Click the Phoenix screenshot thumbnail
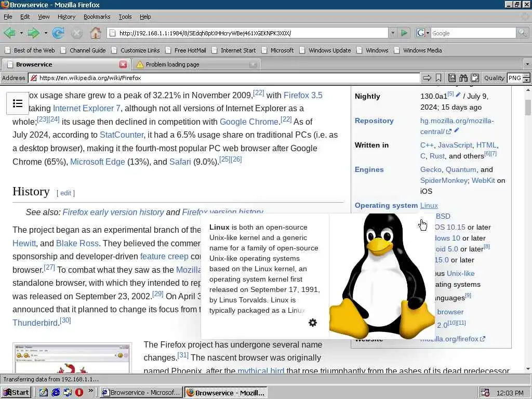 72,358
